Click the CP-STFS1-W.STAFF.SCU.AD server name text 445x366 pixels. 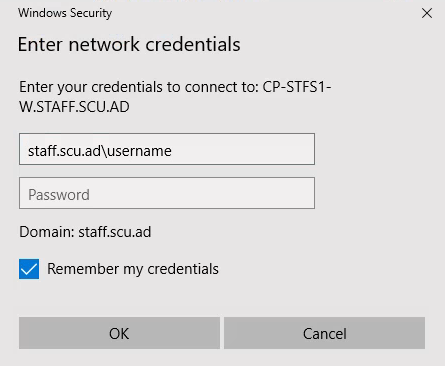tap(175, 97)
